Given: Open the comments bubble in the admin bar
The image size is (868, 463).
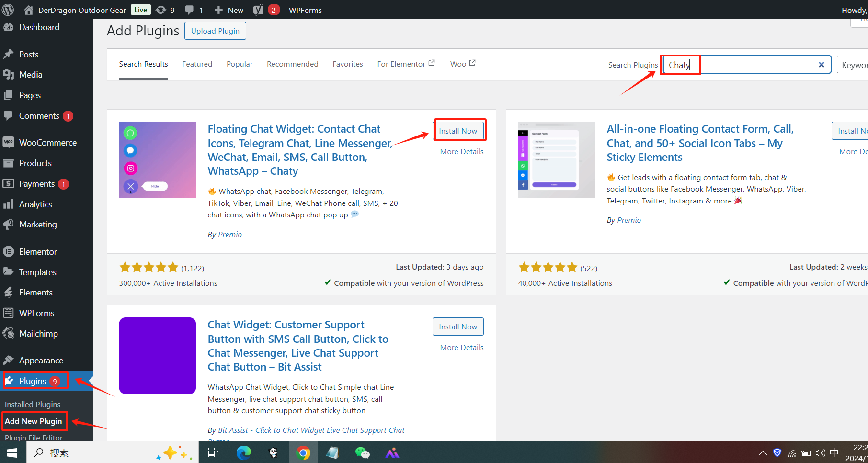Looking at the screenshot, I should [190, 10].
